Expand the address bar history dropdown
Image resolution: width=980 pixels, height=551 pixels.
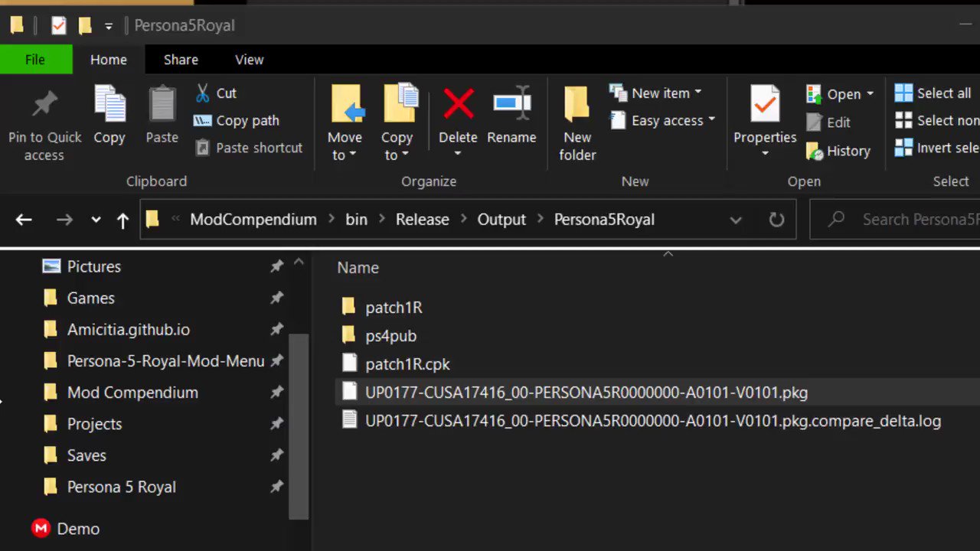(x=736, y=220)
